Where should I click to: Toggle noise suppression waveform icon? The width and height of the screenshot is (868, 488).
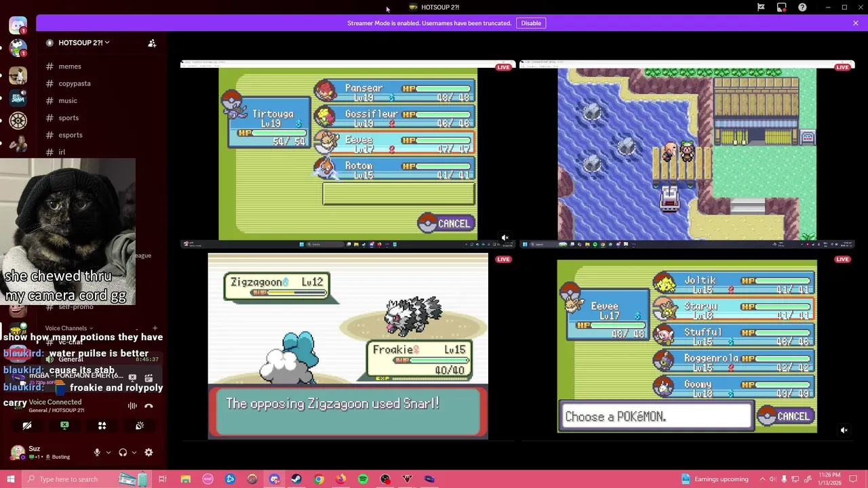pos(132,406)
